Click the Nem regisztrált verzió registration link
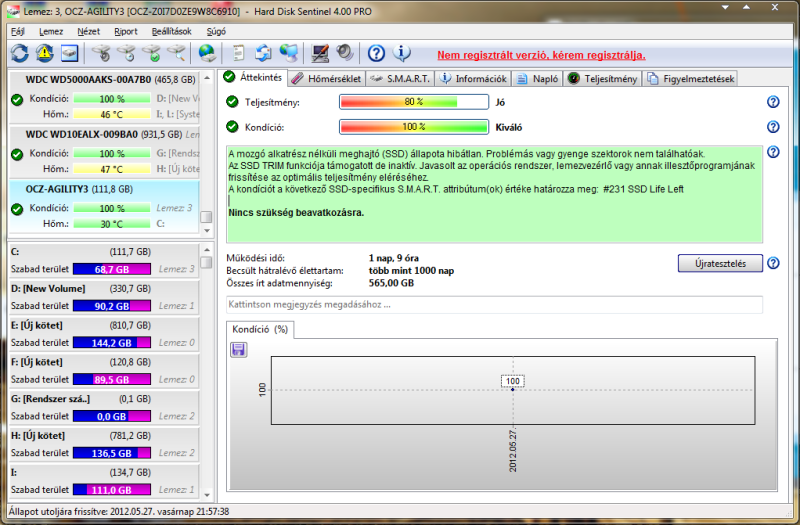800x525 pixels. (x=541, y=55)
